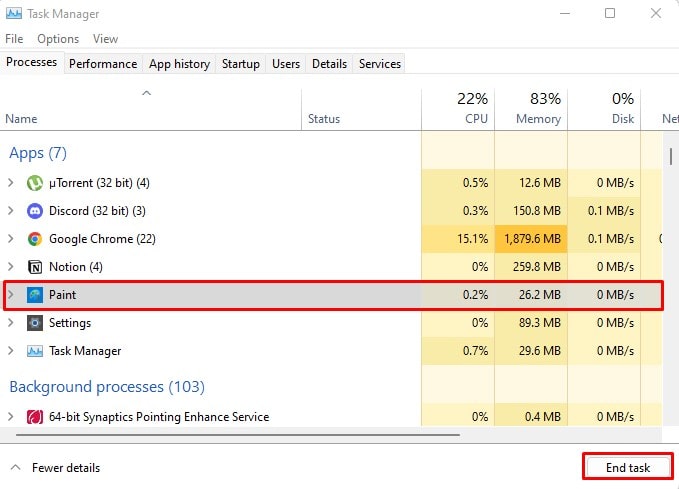Expand the µTorrent (32 bit) process group
This screenshot has height=489, width=679.
click(x=11, y=183)
